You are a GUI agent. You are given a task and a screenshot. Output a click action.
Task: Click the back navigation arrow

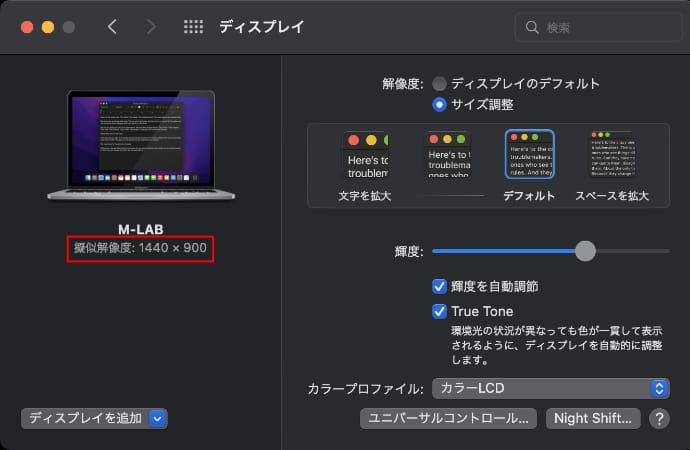[x=112, y=27]
